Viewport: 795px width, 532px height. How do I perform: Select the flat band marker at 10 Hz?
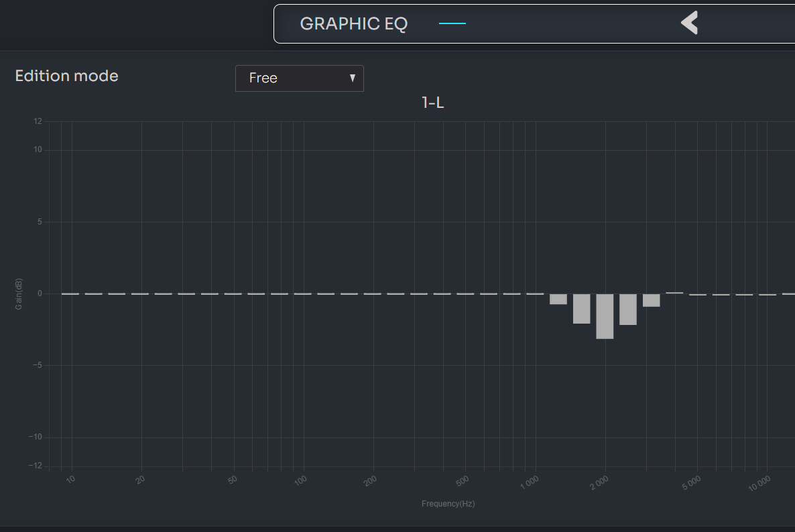[x=70, y=293]
